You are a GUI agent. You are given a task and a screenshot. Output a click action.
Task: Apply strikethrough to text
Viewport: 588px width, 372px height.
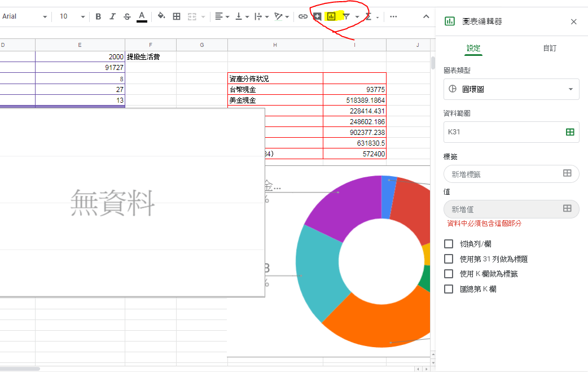tap(127, 16)
